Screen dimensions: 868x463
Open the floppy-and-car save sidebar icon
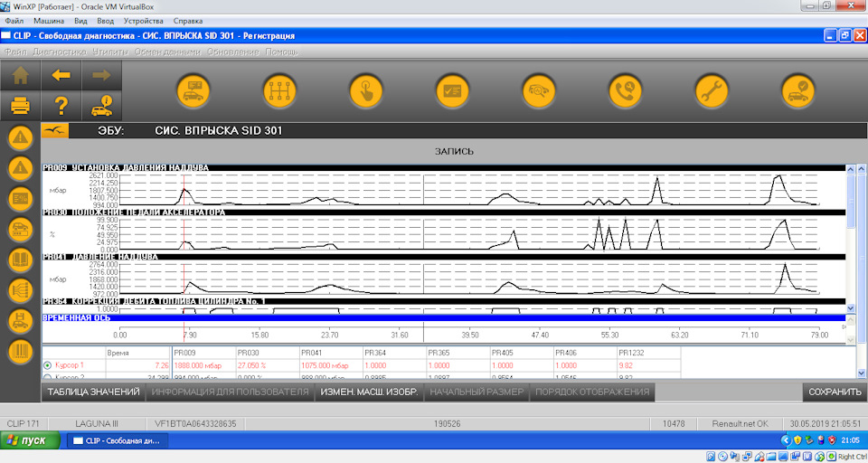pos(21,321)
